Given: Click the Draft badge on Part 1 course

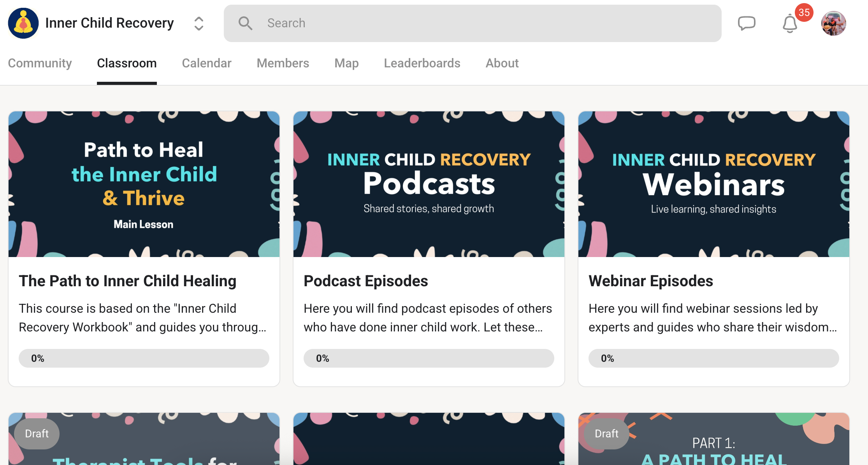Looking at the screenshot, I should point(606,433).
